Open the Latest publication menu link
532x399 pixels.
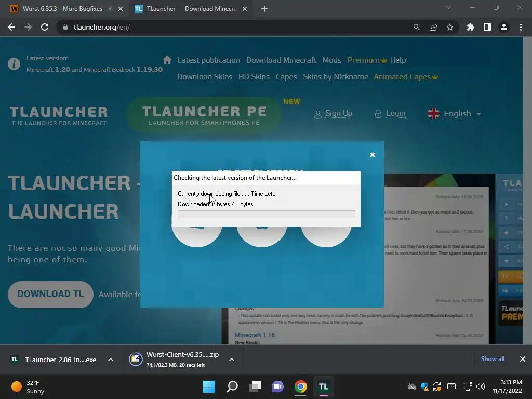208,60
